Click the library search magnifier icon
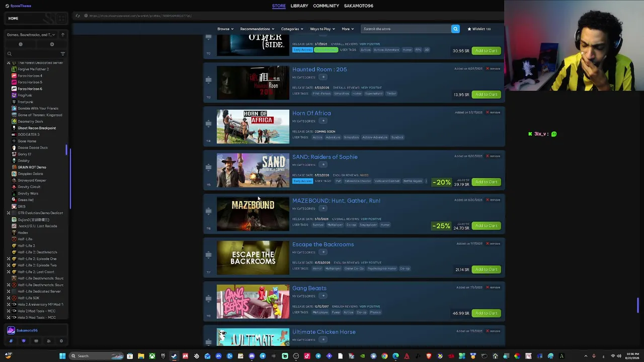 coord(9,54)
